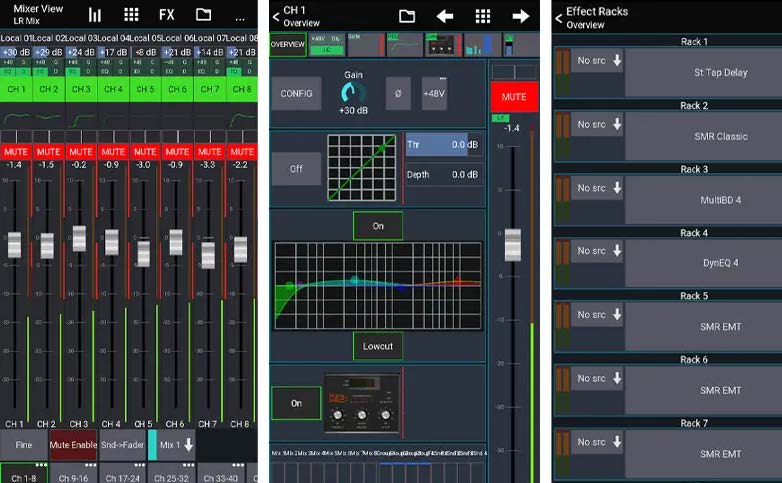Open the sends bars tab thumbnail in CH 1 overview
This screenshot has height=483, width=782.
(482, 45)
